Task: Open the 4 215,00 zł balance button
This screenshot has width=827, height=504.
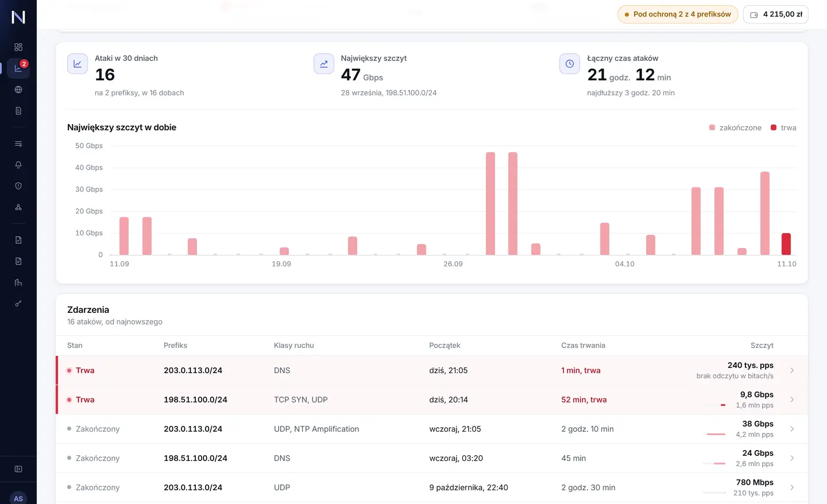Action: [776, 14]
